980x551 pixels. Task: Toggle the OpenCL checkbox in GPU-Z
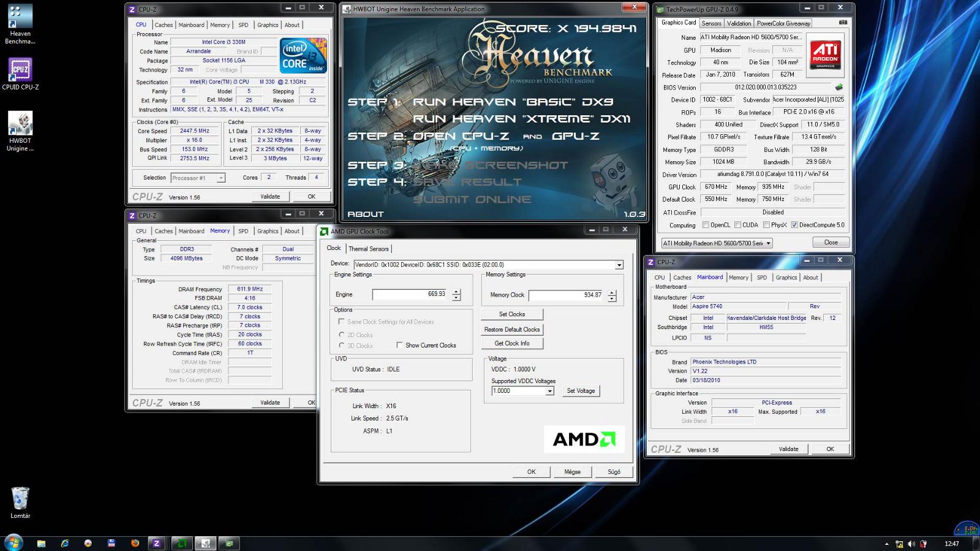coord(706,225)
